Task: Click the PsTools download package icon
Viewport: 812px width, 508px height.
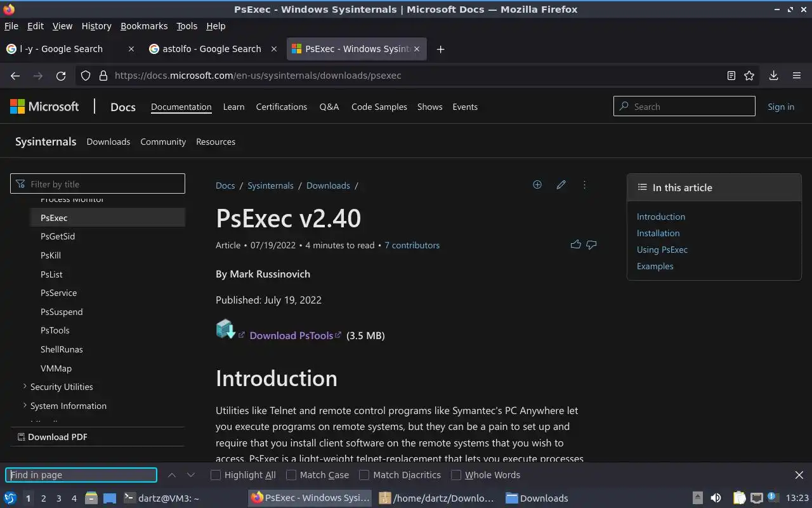Action: coord(225,329)
